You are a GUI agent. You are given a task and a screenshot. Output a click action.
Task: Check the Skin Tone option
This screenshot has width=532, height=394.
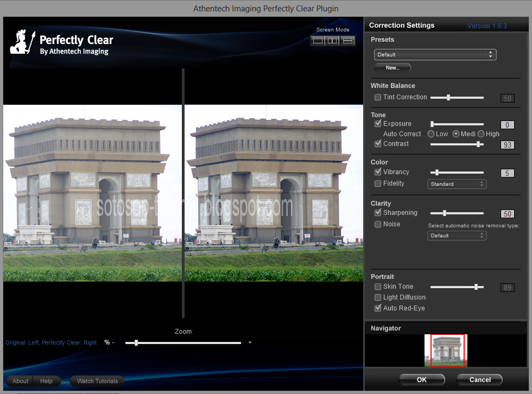click(x=378, y=287)
